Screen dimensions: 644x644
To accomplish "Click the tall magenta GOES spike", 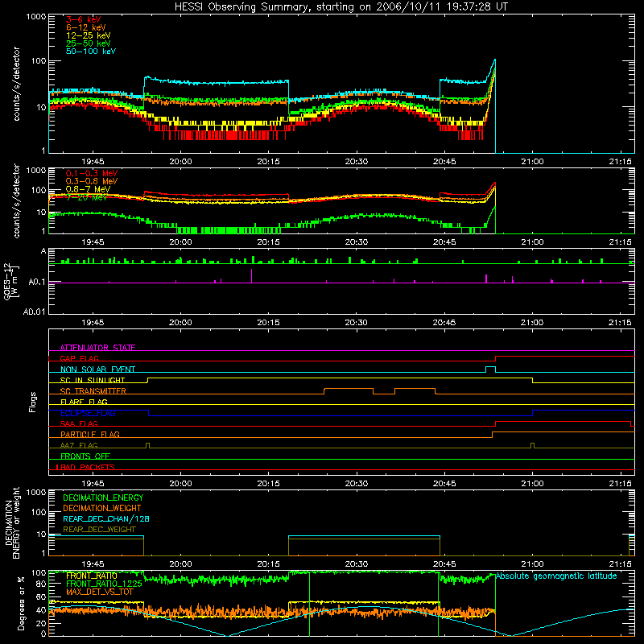I will click(x=251, y=275).
